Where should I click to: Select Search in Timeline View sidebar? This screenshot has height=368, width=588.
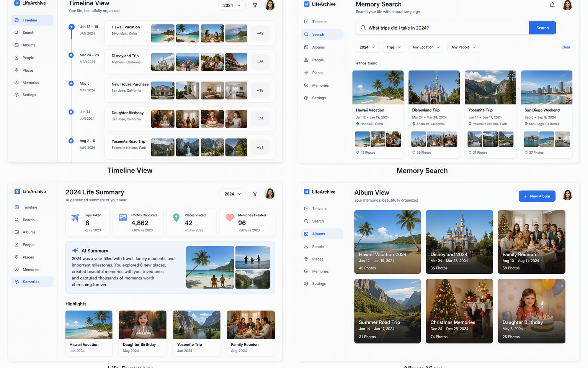[x=32, y=33]
